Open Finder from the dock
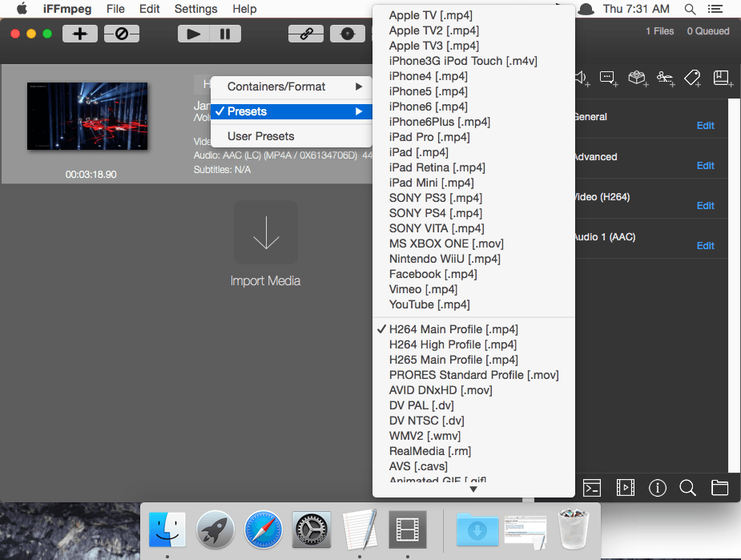Image resolution: width=741 pixels, height=560 pixels. 167,530
